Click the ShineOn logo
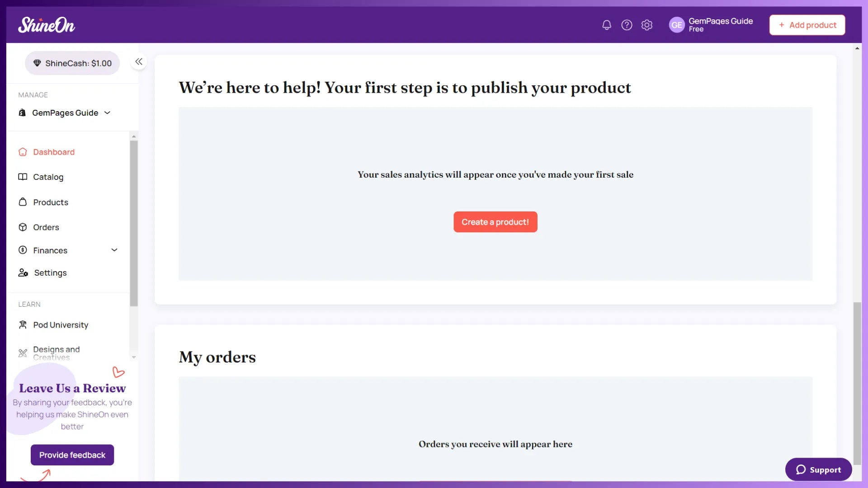This screenshot has height=488, width=868. tap(47, 25)
